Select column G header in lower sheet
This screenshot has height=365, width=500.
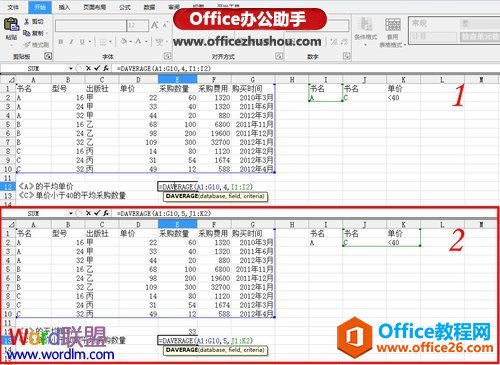(252, 224)
